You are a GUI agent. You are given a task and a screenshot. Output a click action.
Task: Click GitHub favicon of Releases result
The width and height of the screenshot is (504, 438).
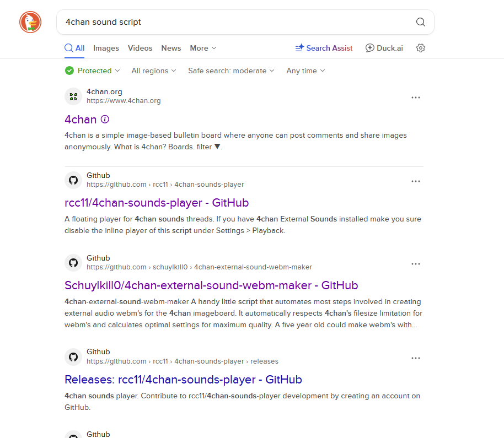(x=73, y=357)
